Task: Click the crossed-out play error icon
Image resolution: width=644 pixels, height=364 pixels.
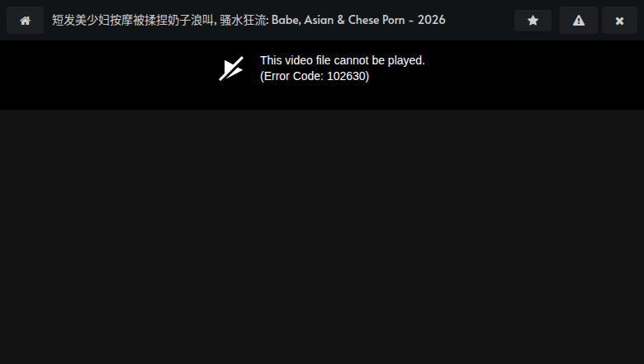Action: 231,69
